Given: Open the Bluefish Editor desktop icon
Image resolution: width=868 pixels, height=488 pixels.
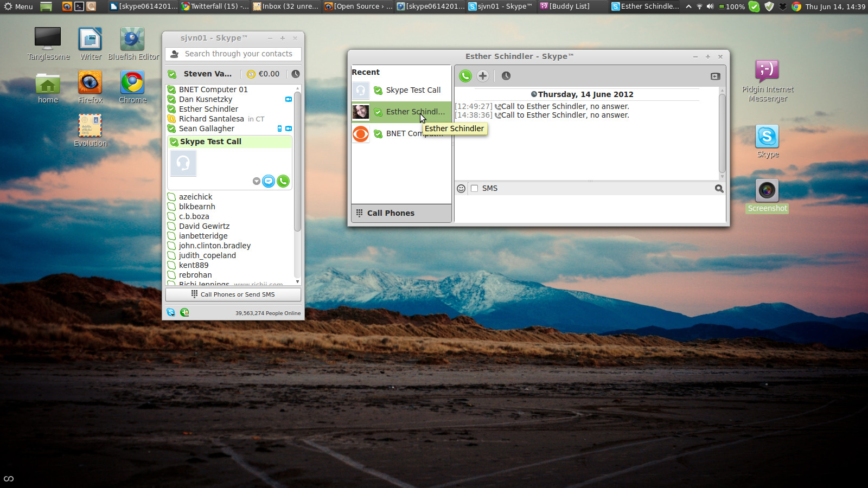Looking at the screenshot, I should [x=133, y=44].
